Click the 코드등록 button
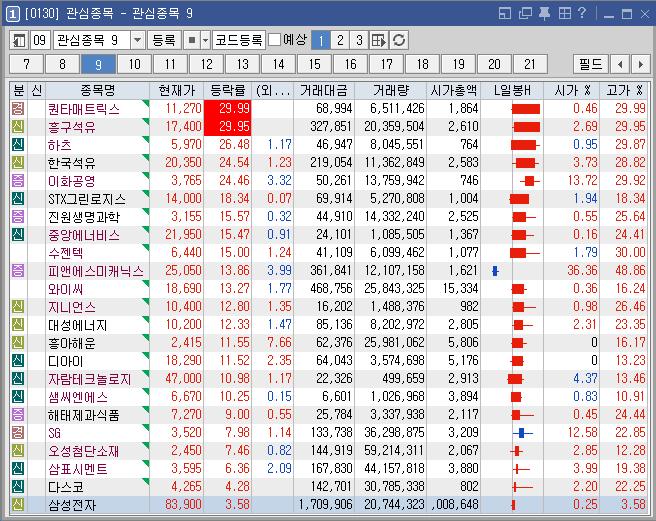Screen dimensions: 656x521 point(239,40)
